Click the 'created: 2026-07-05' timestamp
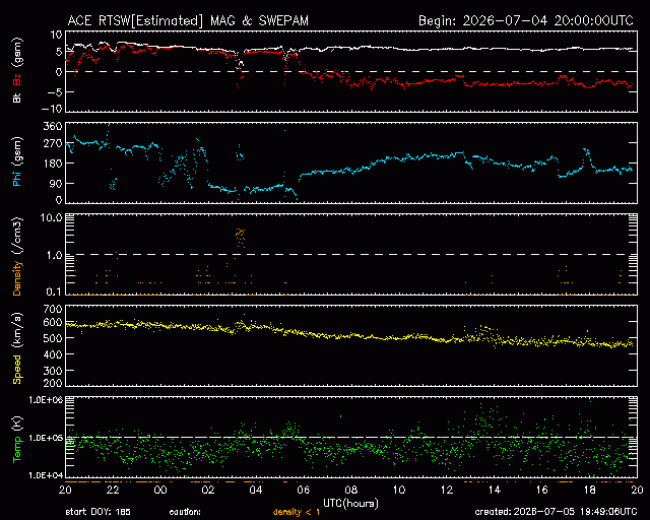 coord(556,512)
